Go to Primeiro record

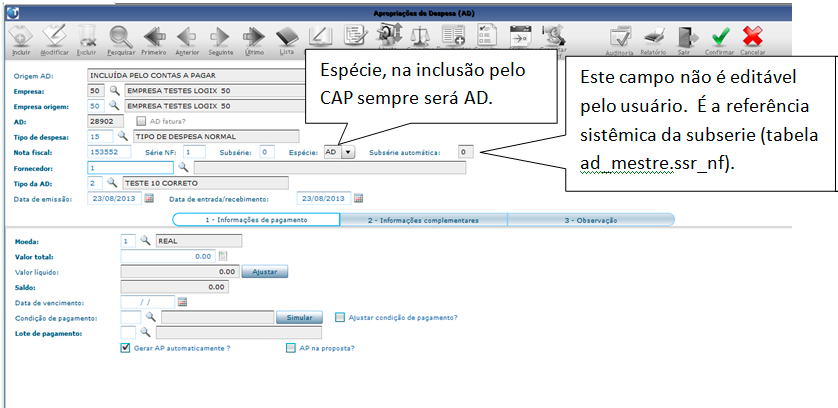(x=153, y=37)
